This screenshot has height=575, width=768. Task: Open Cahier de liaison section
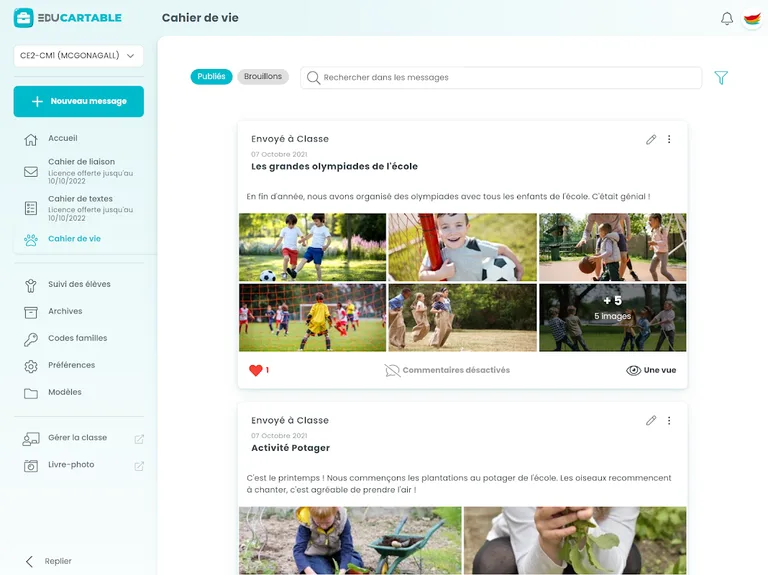tap(81, 162)
